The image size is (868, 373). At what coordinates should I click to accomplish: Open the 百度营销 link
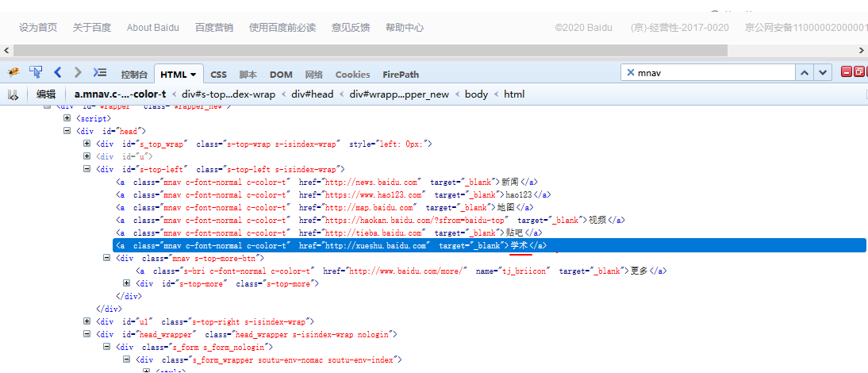point(214,28)
